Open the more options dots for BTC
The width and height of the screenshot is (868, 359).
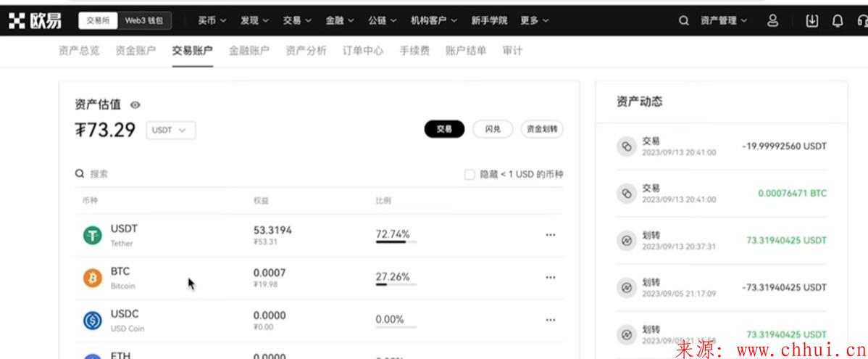coord(550,278)
